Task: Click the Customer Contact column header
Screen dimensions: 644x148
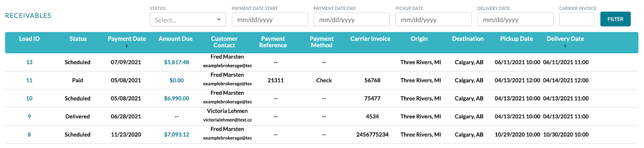Action: pyautogui.click(x=224, y=42)
